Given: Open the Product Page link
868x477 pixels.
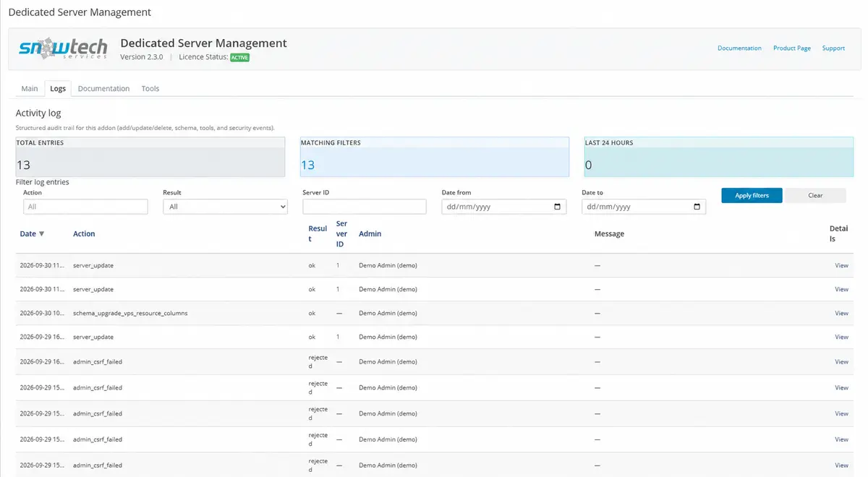Looking at the screenshot, I should click(792, 48).
